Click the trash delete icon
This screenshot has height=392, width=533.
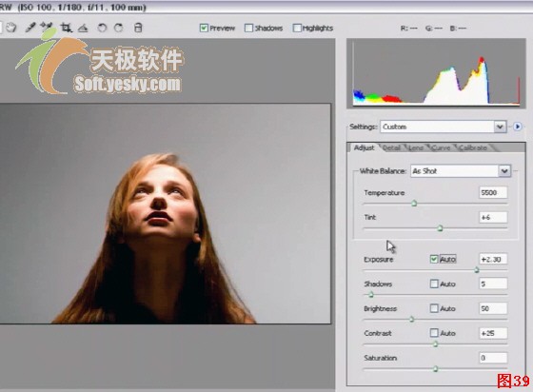click(138, 28)
